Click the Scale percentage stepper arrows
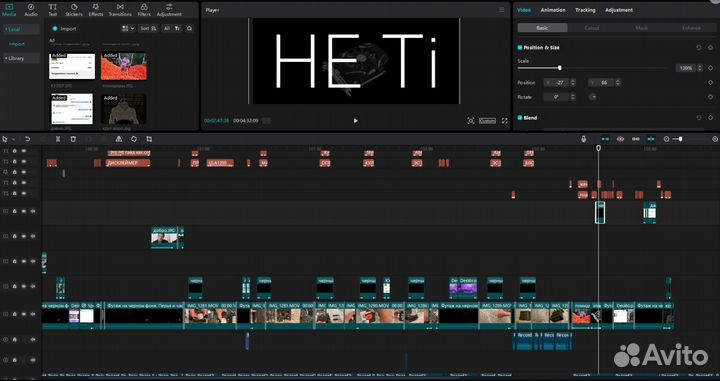This screenshot has width=720, height=381. [700, 68]
